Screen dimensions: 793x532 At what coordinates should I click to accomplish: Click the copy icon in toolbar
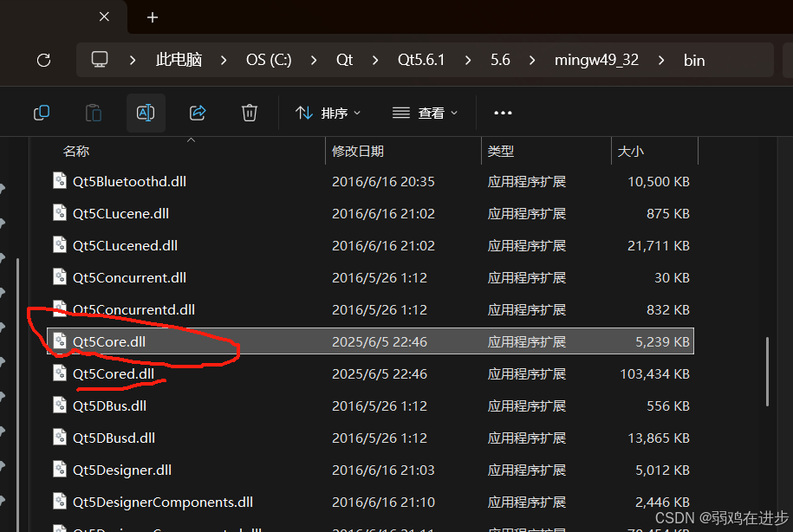pos(42,113)
